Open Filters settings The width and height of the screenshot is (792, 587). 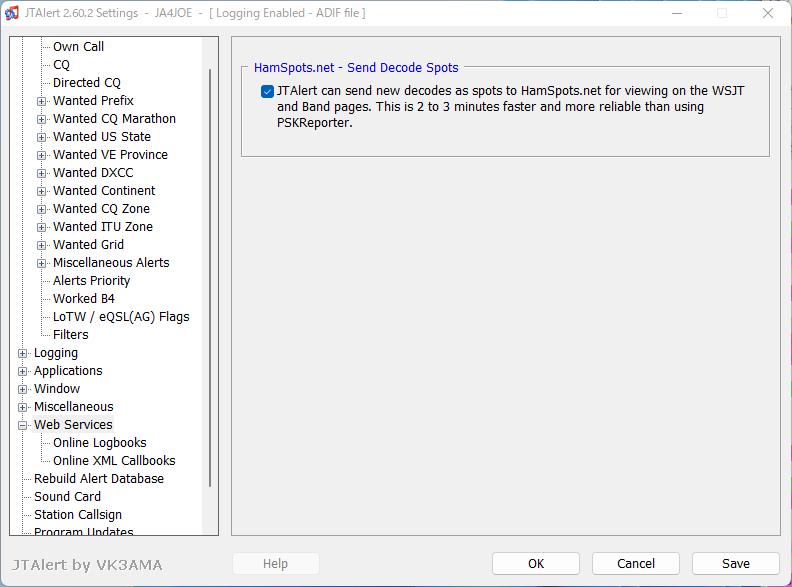[x=71, y=334]
